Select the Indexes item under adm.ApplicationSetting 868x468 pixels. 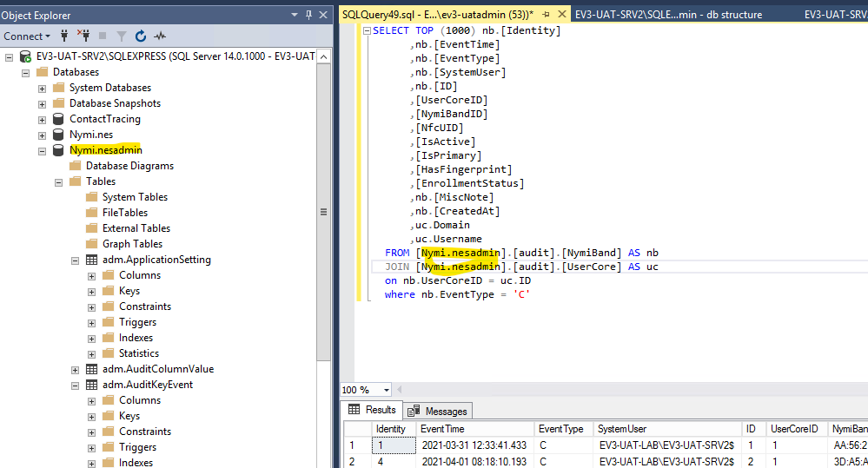(x=136, y=338)
